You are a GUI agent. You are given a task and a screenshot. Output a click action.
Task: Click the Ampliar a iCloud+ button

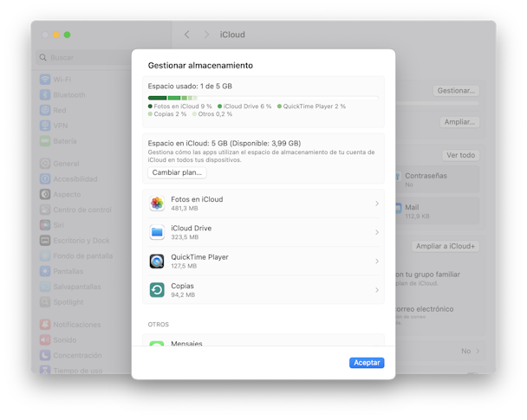446,247
